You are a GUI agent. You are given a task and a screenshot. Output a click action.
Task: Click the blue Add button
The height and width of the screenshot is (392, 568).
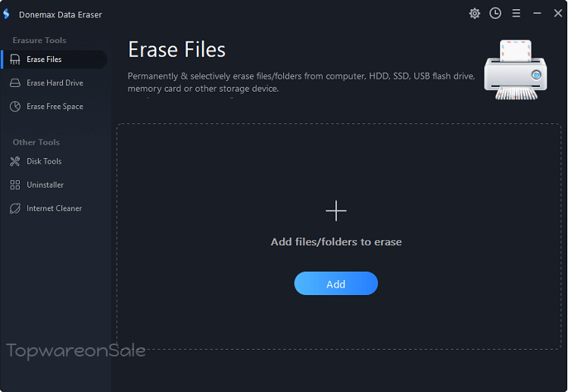335,284
